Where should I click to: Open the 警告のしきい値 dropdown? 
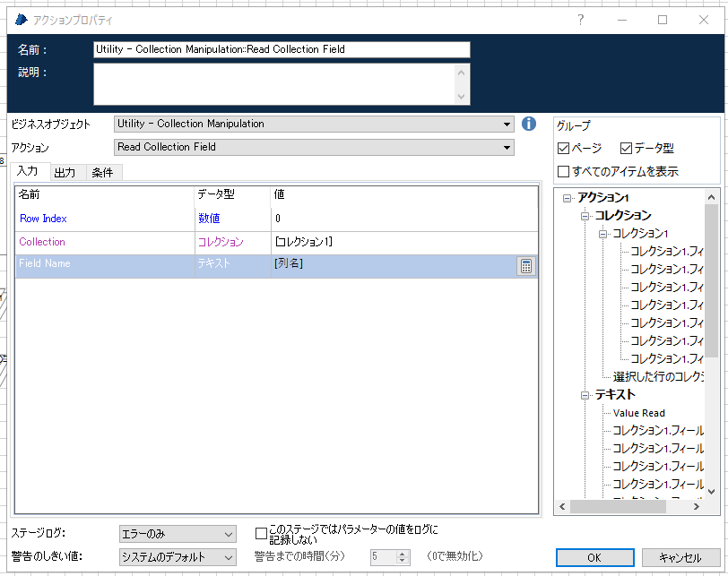178,557
